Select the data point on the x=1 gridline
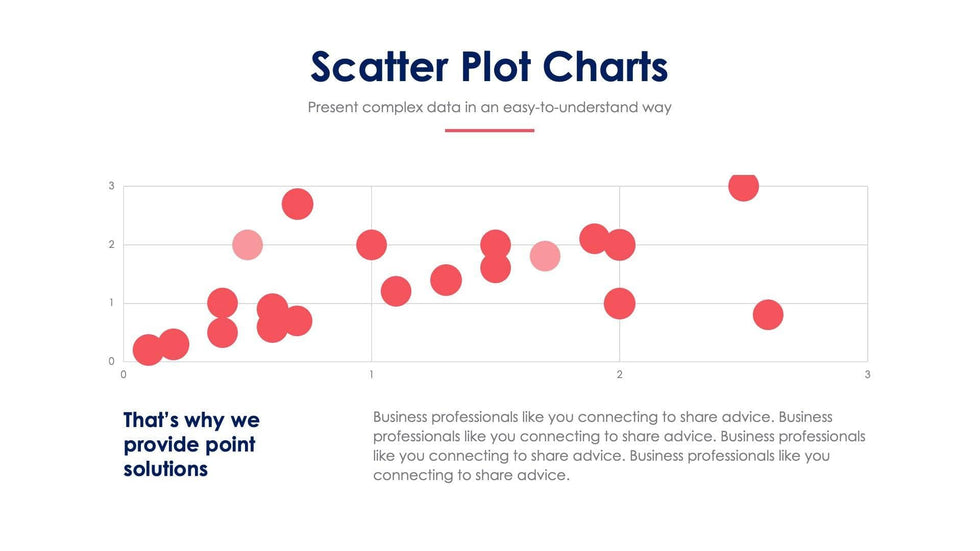Viewport: 980px width, 551px height. [371, 244]
